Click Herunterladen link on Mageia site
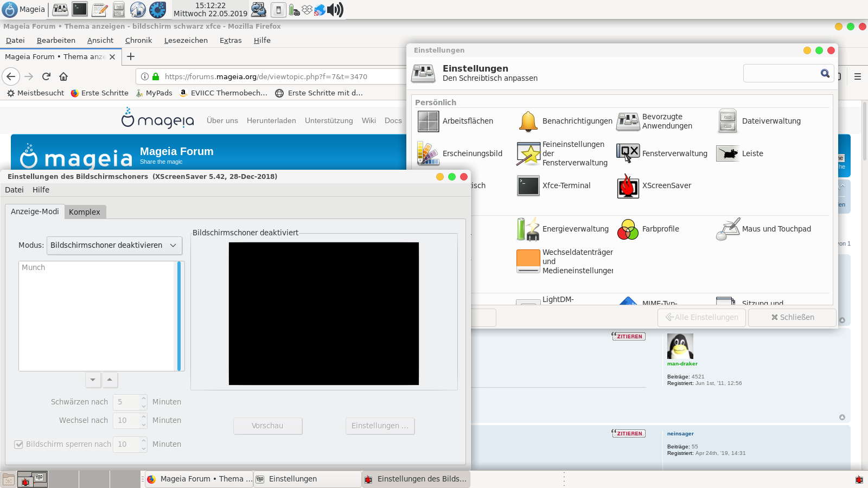This screenshot has width=868, height=488. click(271, 120)
